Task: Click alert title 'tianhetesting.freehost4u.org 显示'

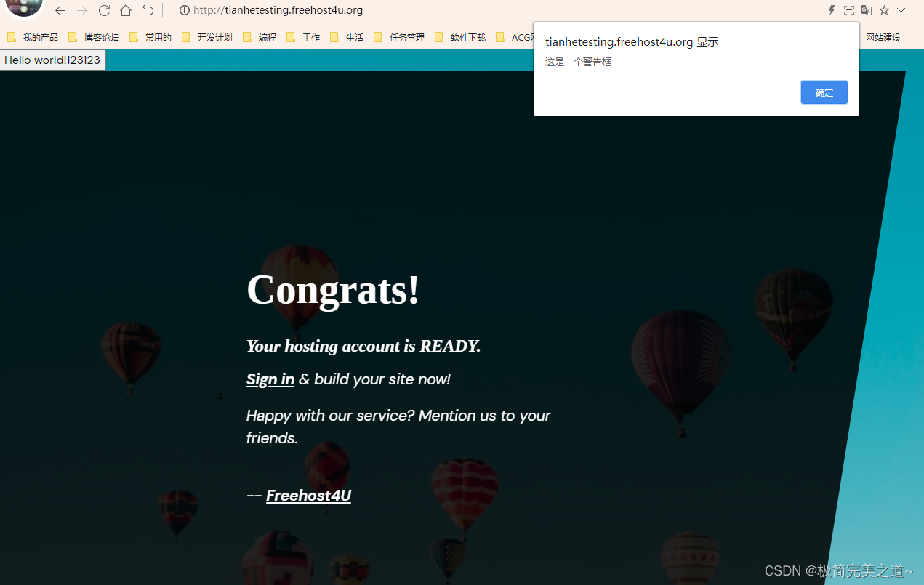Action: 632,42
